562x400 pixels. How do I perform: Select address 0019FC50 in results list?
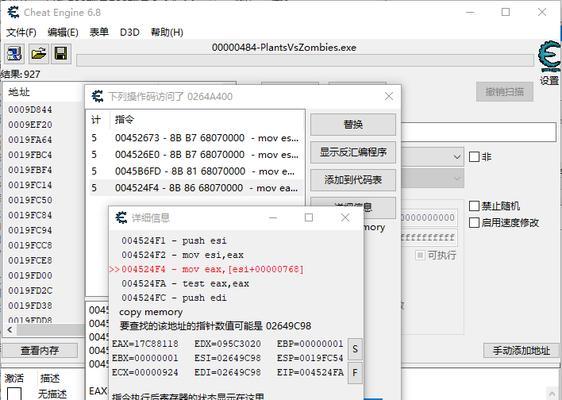tap(30, 200)
